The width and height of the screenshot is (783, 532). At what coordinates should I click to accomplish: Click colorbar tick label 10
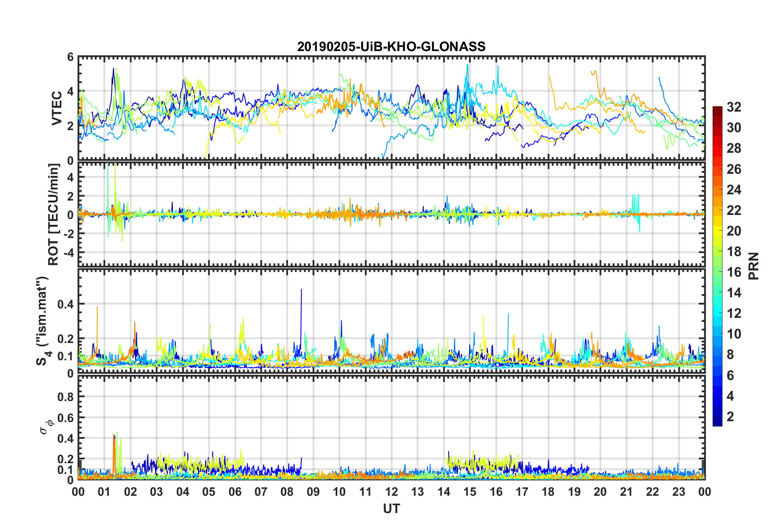[734, 334]
